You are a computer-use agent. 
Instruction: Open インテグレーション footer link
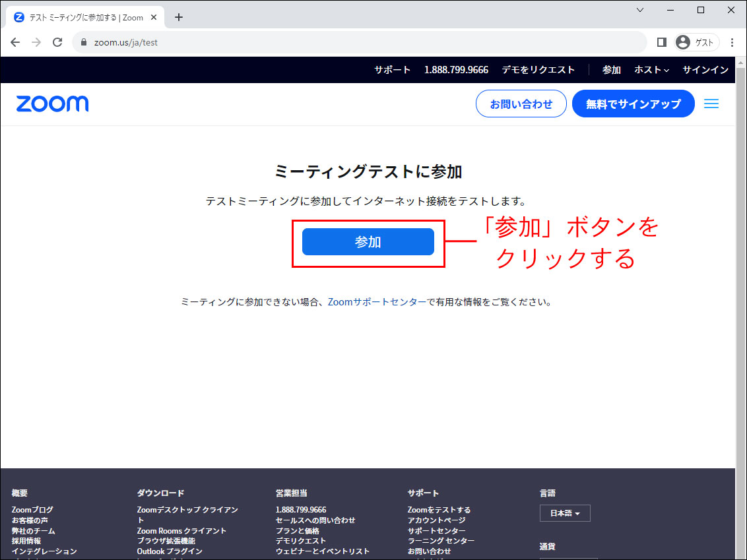tap(44, 551)
